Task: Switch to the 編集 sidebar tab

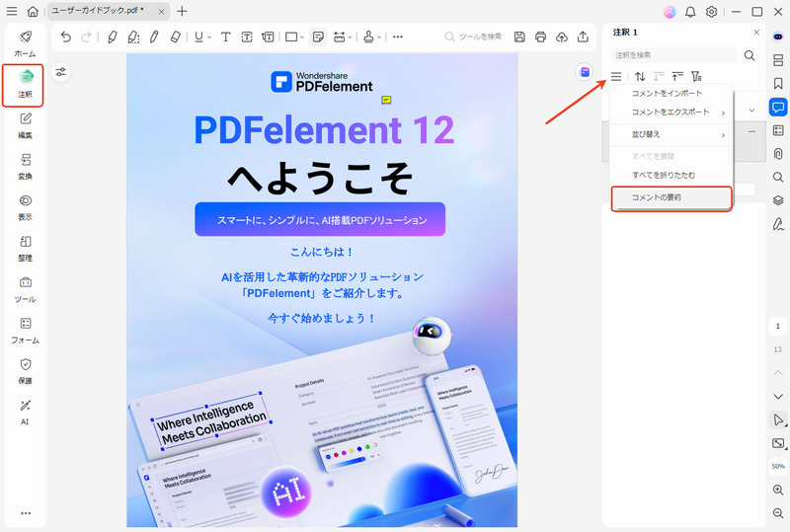Action: point(26,125)
